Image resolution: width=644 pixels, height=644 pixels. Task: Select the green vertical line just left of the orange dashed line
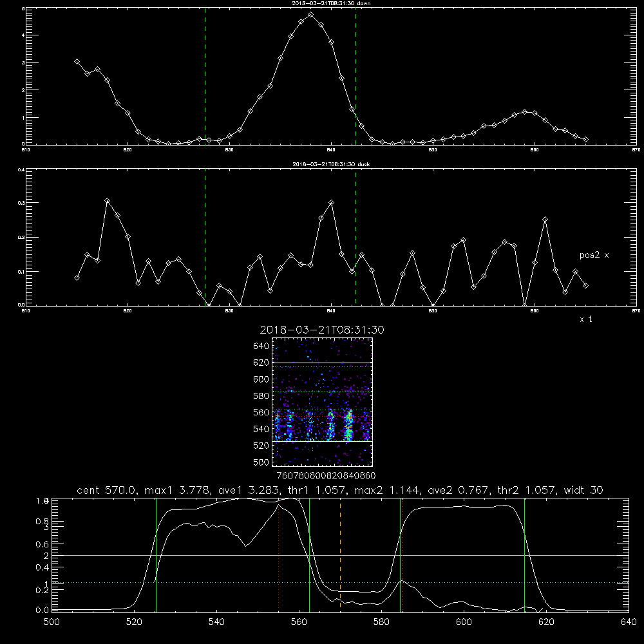tap(309, 554)
